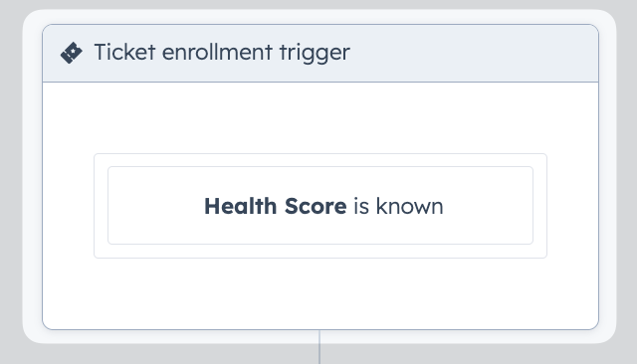Click empty white space above the filter group
637x364 pixels.
pyautogui.click(x=320, y=117)
